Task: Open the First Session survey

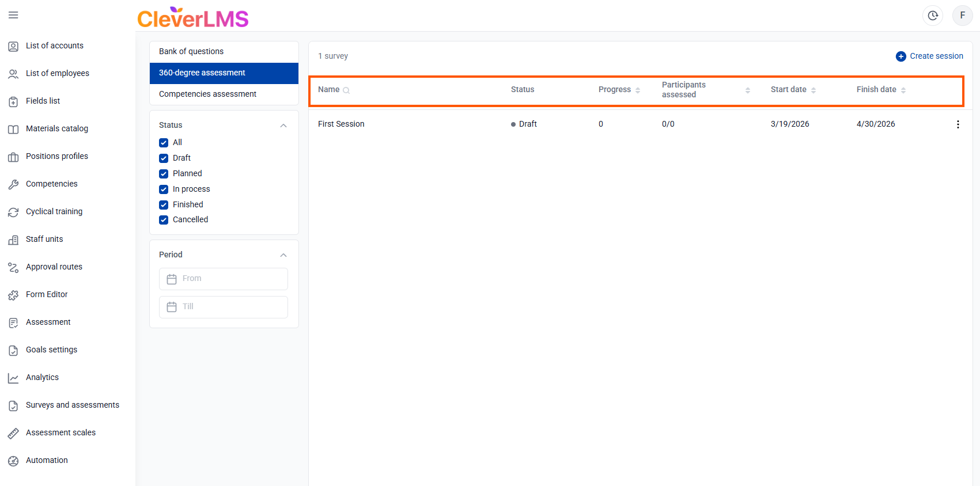Action: (x=341, y=124)
